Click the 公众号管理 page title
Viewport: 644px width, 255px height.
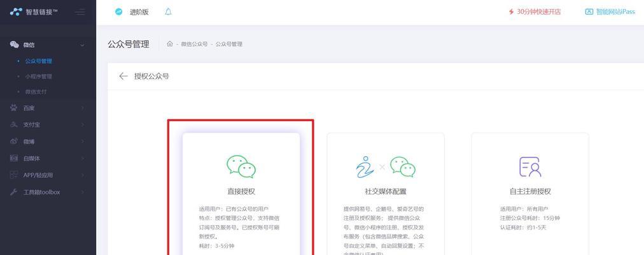coord(129,44)
